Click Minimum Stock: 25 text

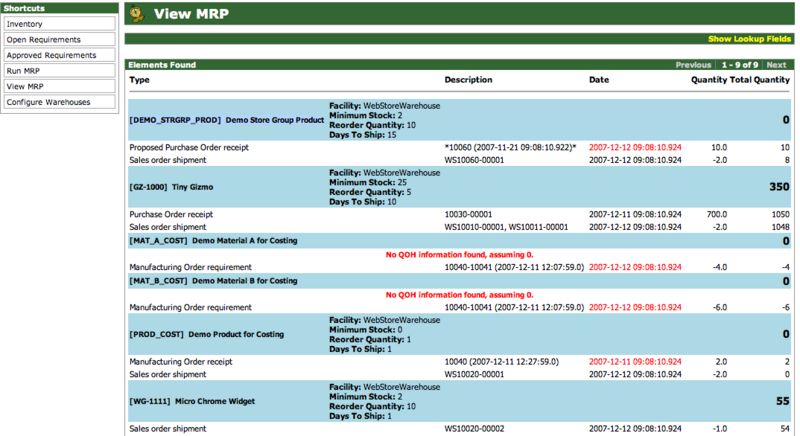(368, 183)
